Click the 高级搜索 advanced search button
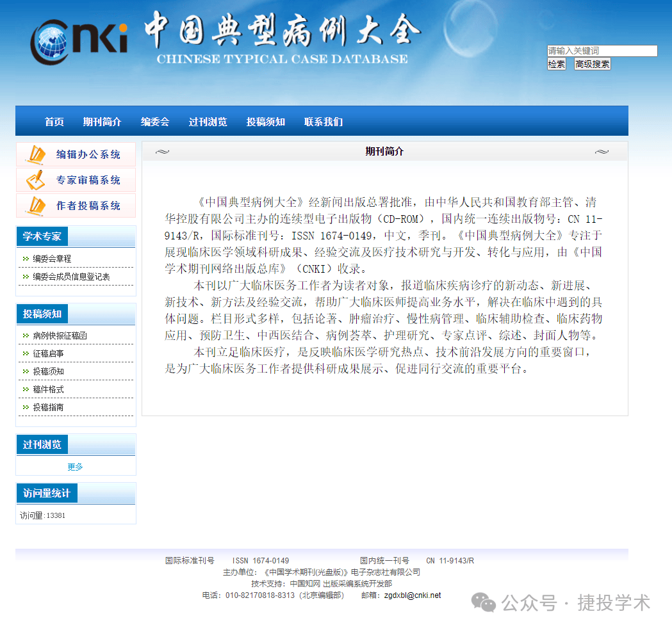Image resolution: width=672 pixels, height=630 pixels. (x=593, y=64)
